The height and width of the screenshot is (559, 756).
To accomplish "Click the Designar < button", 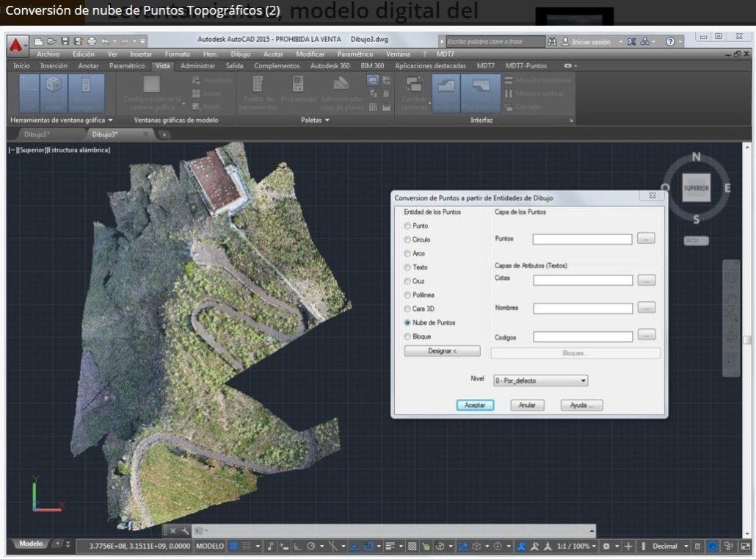I will tap(443, 351).
